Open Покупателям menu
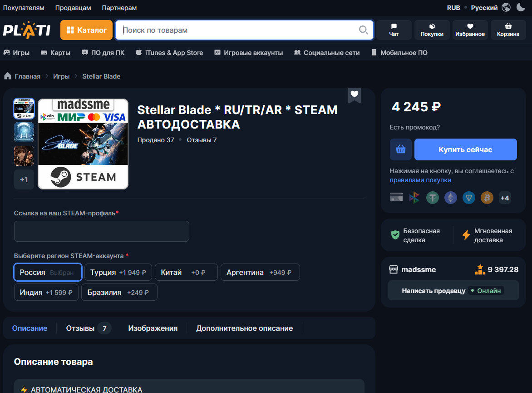This screenshot has height=393, width=532. (24, 7)
